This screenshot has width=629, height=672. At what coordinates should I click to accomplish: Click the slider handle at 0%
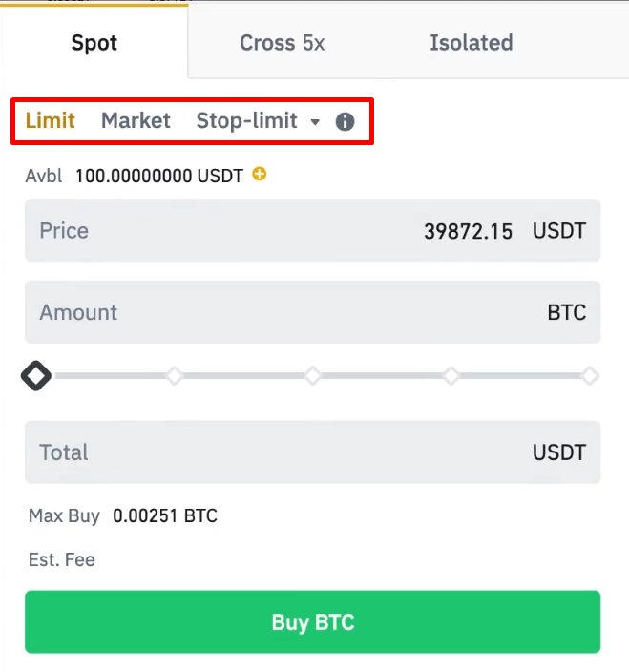pyautogui.click(x=36, y=376)
